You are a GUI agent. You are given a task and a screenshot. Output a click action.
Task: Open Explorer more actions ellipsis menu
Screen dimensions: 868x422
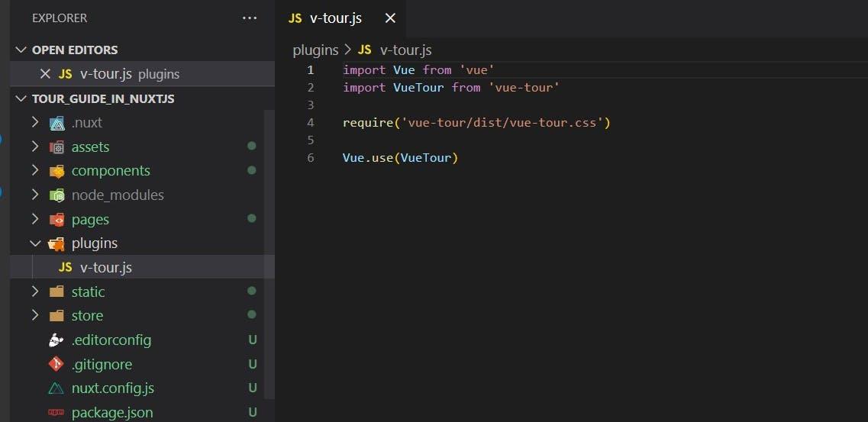click(x=250, y=18)
